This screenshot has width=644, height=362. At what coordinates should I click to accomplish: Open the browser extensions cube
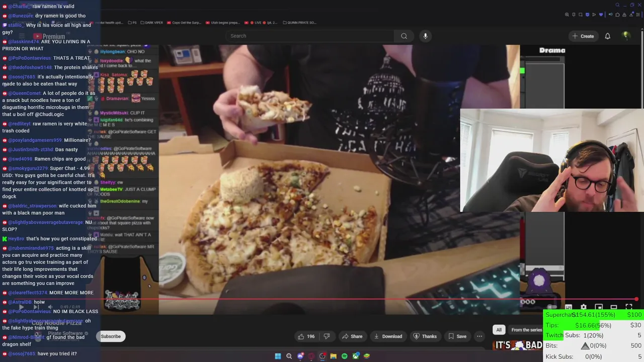pos(617,15)
